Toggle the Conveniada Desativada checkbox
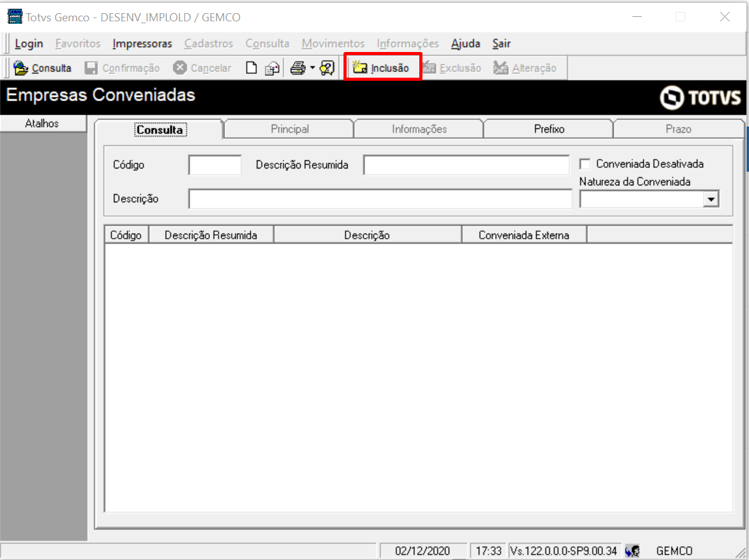749x560 pixels. (585, 164)
